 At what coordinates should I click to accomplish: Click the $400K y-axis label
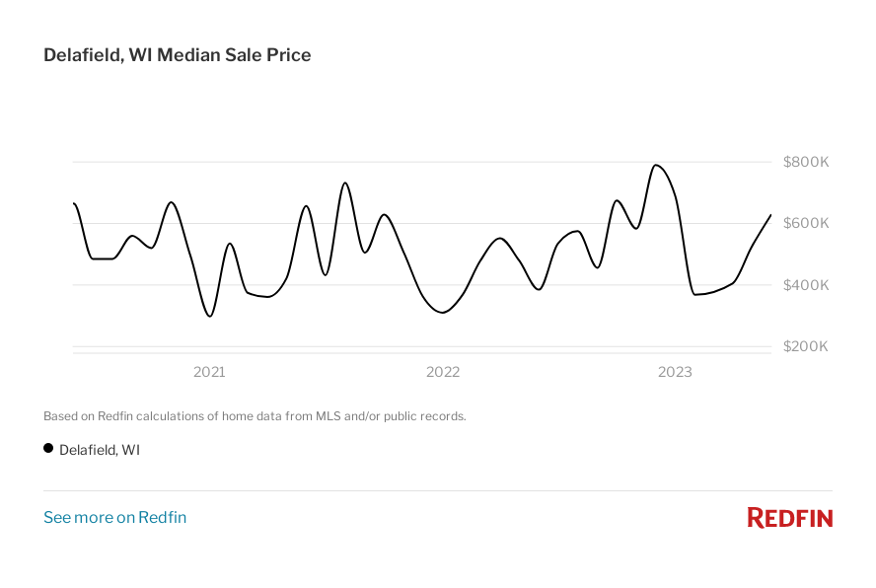(805, 285)
